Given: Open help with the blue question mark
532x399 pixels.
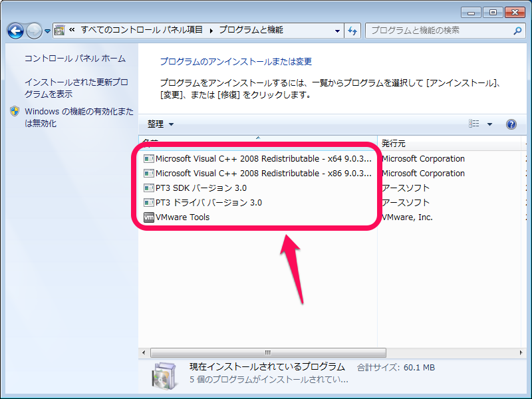Looking at the screenshot, I should click(511, 124).
